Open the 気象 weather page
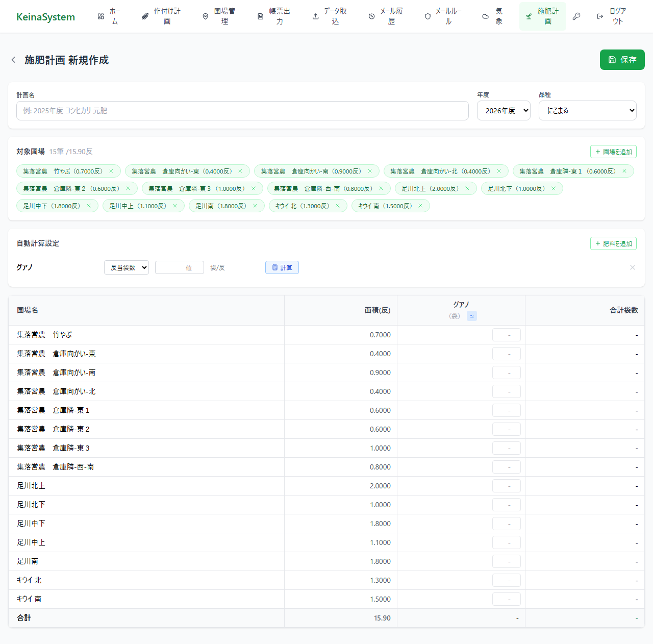Screen dimensions: 653x644 coord(493,16)
